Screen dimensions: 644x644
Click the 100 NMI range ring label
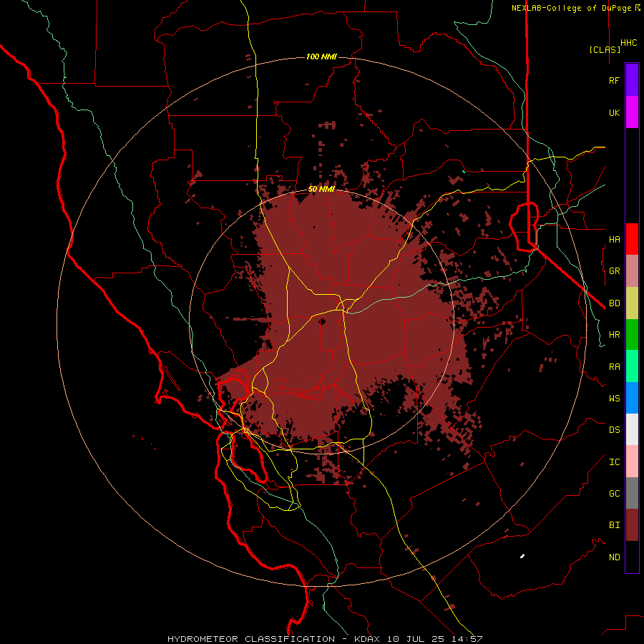click(x=321, y=57)
